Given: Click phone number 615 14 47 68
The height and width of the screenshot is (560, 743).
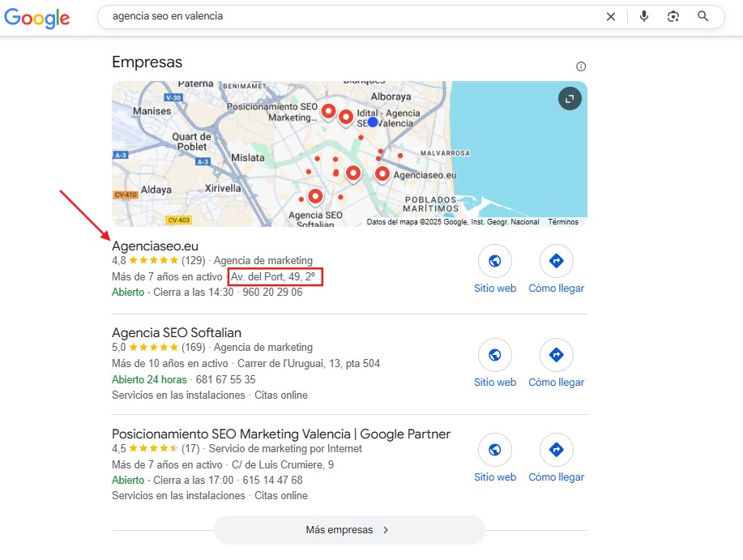Looking at the screenshot, I should pyautogui.click(x=272, y=480).
